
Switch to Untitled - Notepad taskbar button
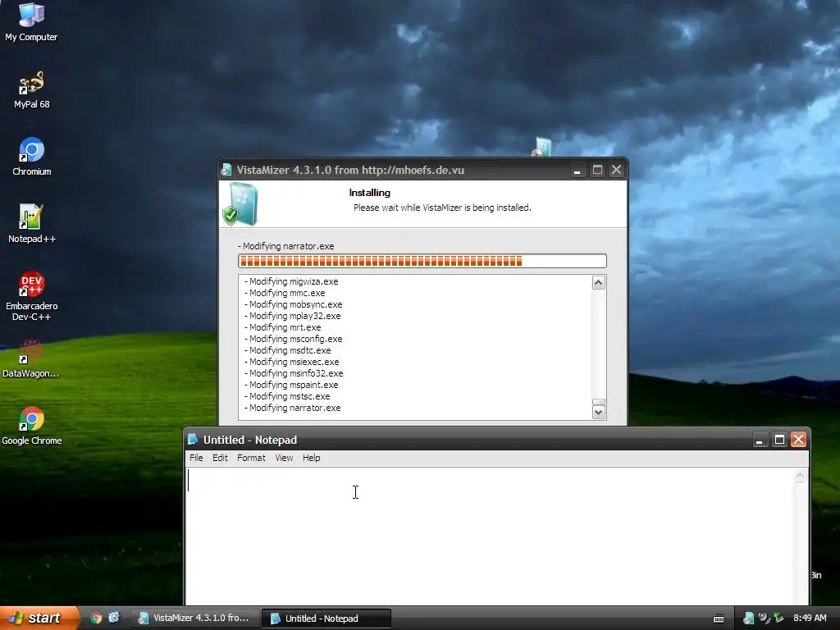(326, 619)
